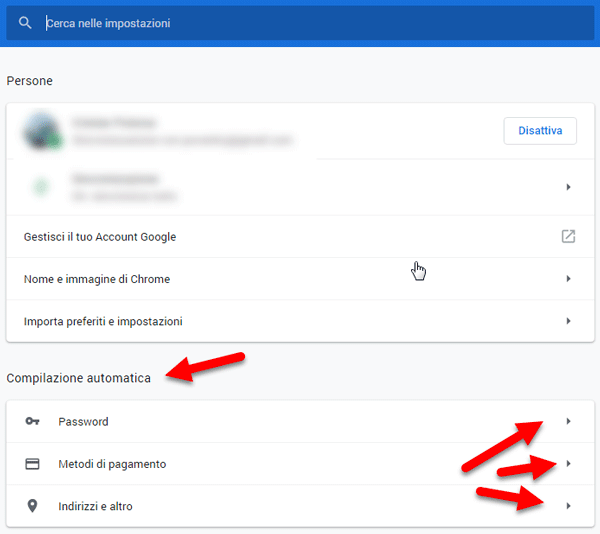Open 'Nome e immagine di Chrome'
This screenshot has height=534, width=600.
pyautogui.click(x=300, y=279)
